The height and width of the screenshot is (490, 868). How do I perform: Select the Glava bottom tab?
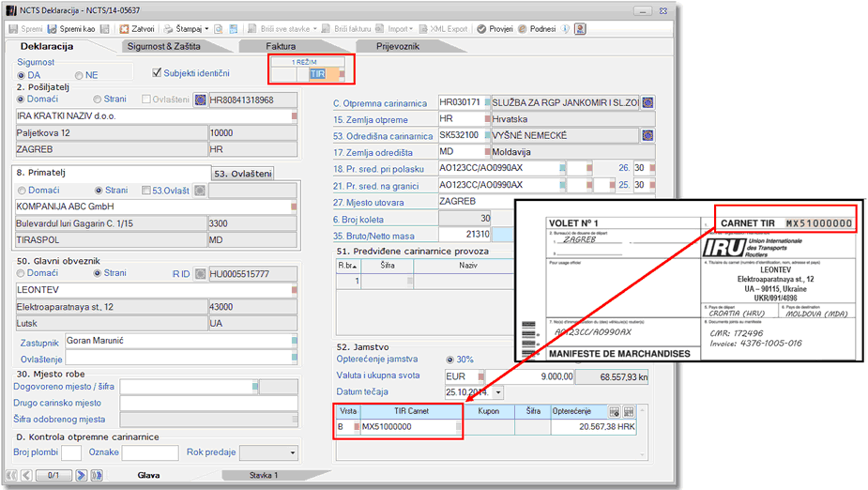(148, 475)
